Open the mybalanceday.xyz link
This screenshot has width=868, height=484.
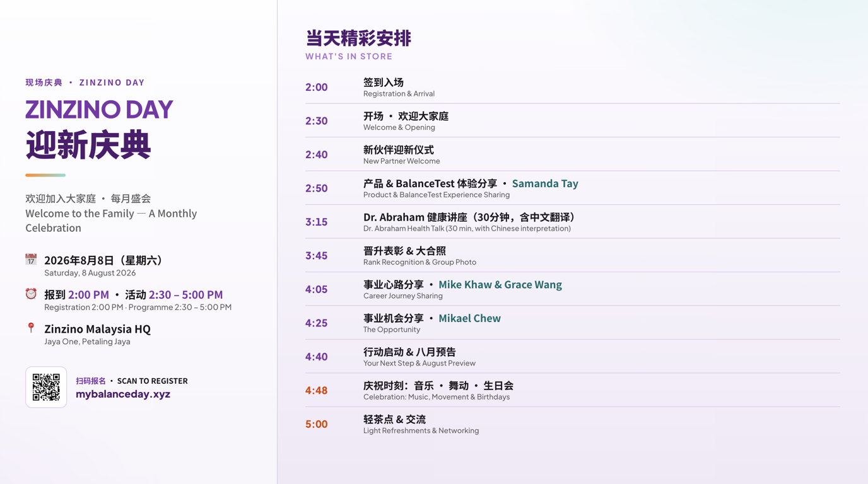(x=123, y=394)
